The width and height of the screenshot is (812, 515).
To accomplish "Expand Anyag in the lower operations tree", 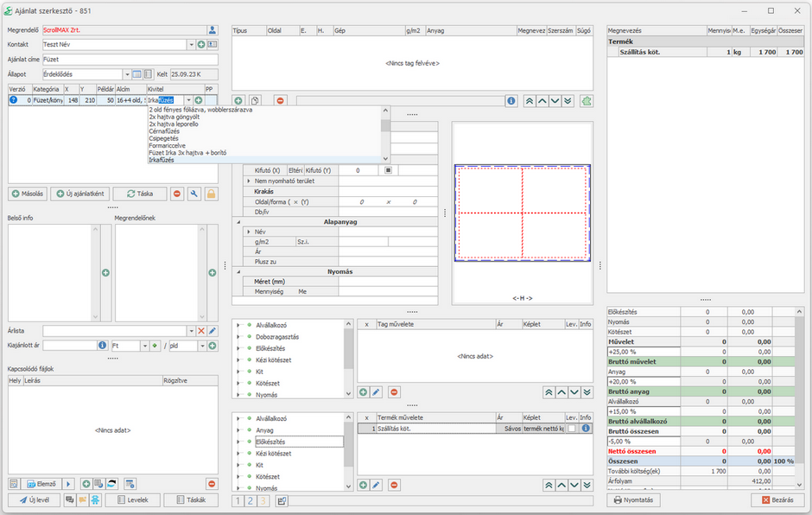I will [x=238, y=430].
